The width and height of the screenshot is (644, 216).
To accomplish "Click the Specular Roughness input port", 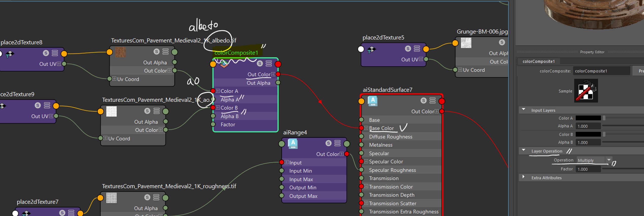I will click(361, 170).
